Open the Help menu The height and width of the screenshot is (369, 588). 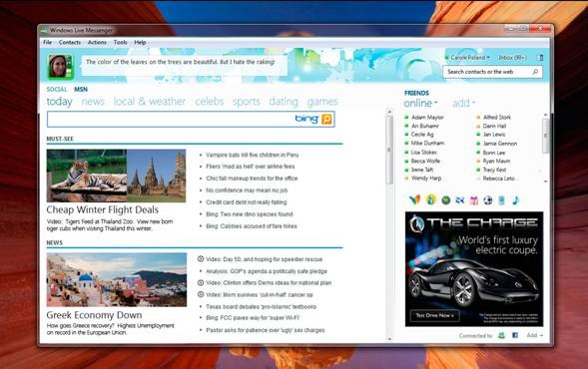(x=140, y=42)
